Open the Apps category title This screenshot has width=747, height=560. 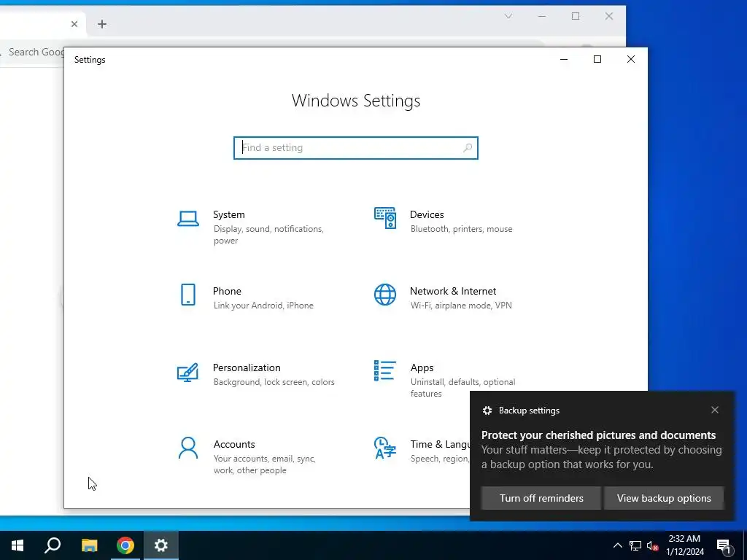coord(422,367)
